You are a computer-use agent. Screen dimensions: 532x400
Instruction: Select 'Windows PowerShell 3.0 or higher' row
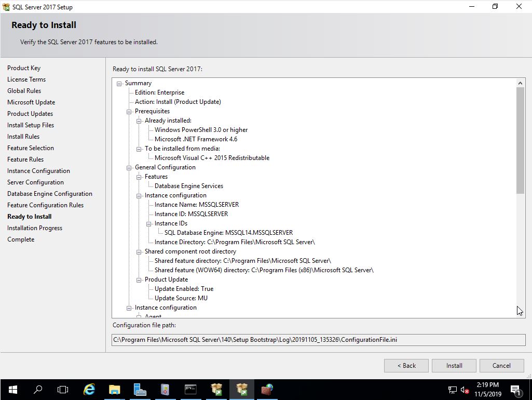[x=201, y=130]
